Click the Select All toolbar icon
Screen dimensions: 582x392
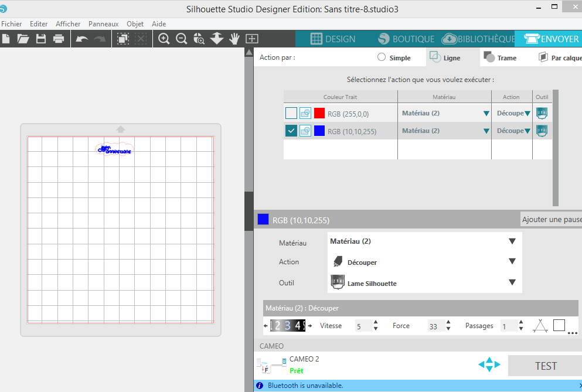[x=123, y=39]
